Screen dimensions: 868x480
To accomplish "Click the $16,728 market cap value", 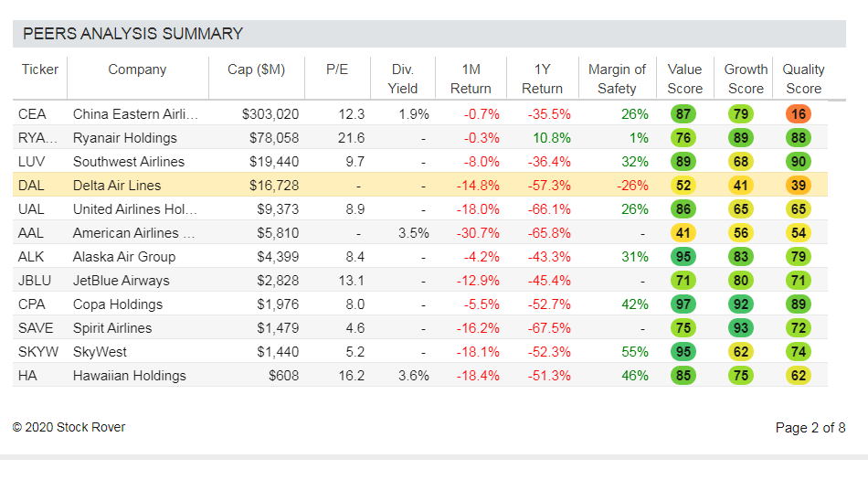I will point(274,186).
